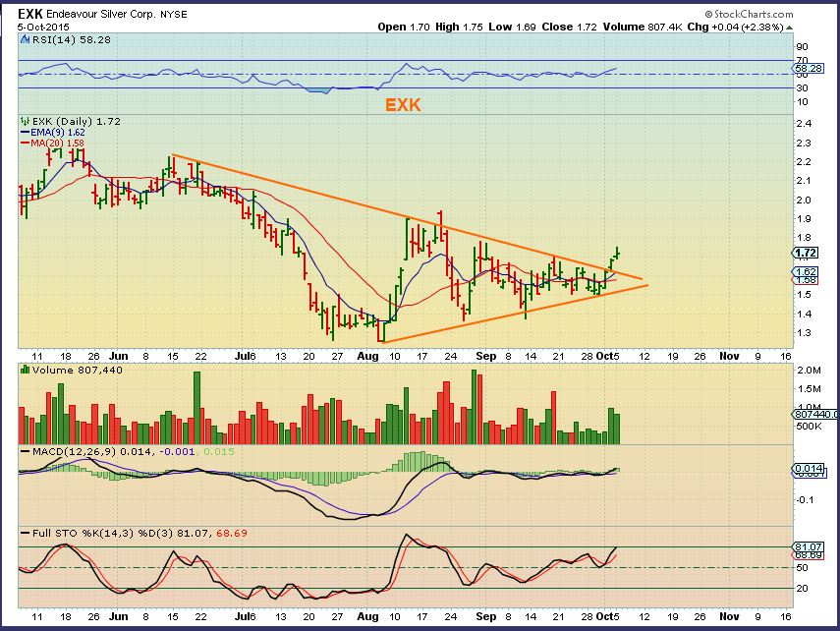Click the RSI(14) 58.28 indicator label
840x631 pixels.
pyautogui.click(x=72, y=39)
